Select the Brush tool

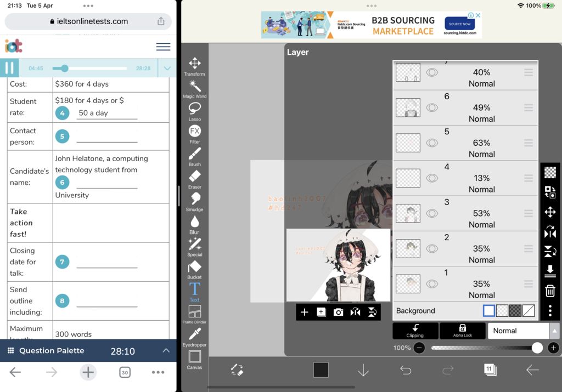coord(195,156)
